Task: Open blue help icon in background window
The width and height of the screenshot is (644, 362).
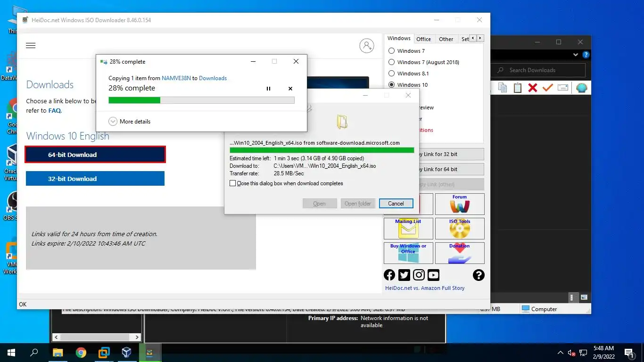Action: pyautogui.click(x=586, y=55)
